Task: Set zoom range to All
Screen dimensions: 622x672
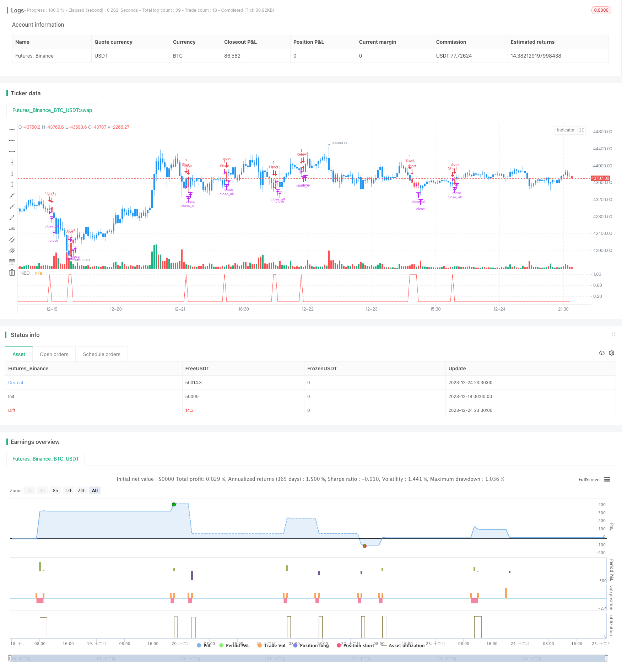Action: pos(95,491)
